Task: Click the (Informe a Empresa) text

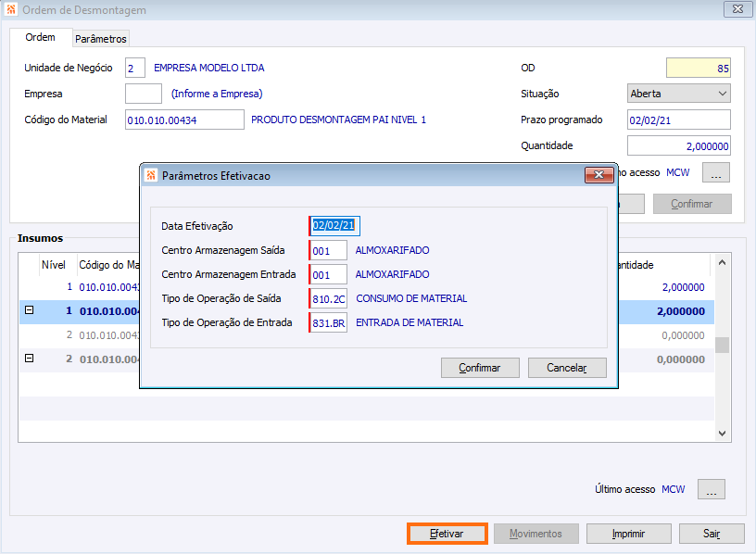Action: coord(217,94)
